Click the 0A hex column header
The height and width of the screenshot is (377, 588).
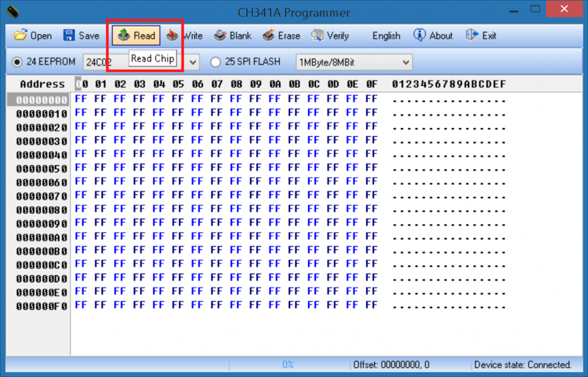(275, 84)
